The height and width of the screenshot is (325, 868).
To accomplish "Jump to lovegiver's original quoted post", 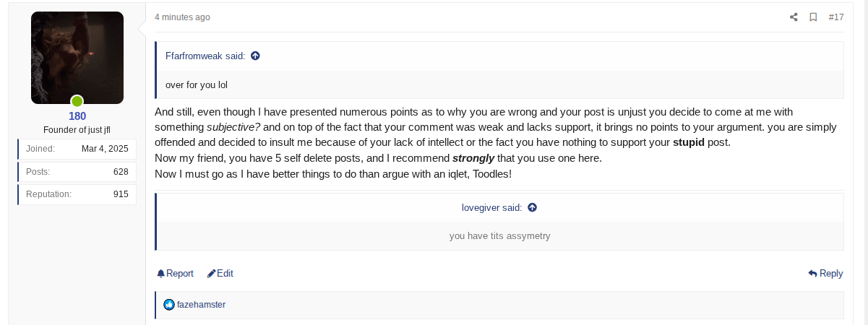I will pyautogui.click(x=532, y=208).
